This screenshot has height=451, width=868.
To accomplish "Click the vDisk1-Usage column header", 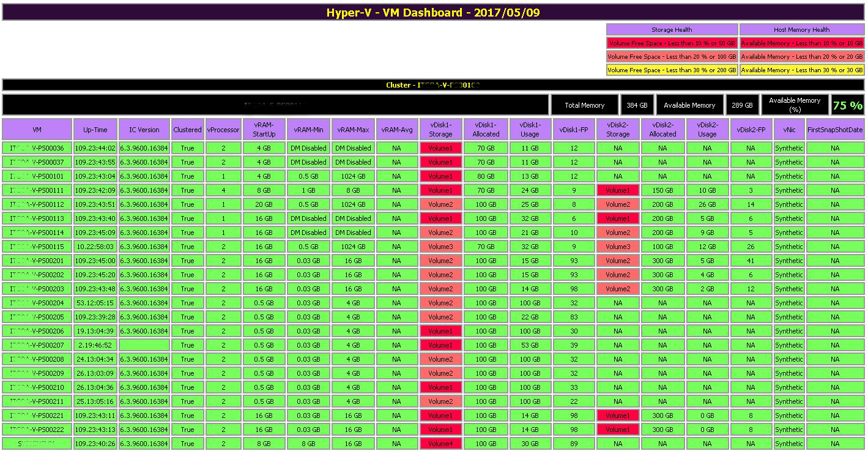I will (x=530, y=130).
